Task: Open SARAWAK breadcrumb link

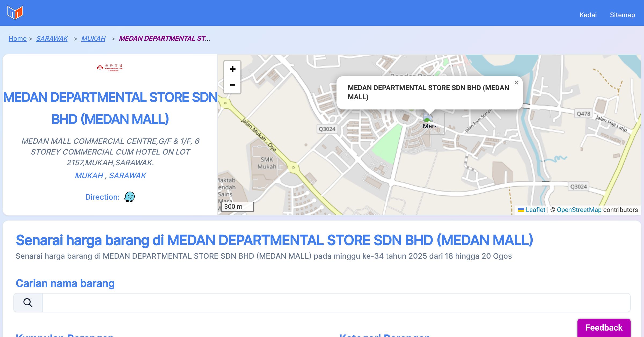Action: [x=52, y=39]
